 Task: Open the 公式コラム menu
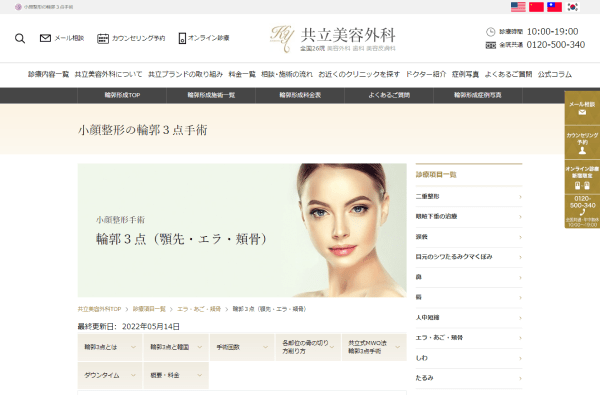(x=555, y=74)
